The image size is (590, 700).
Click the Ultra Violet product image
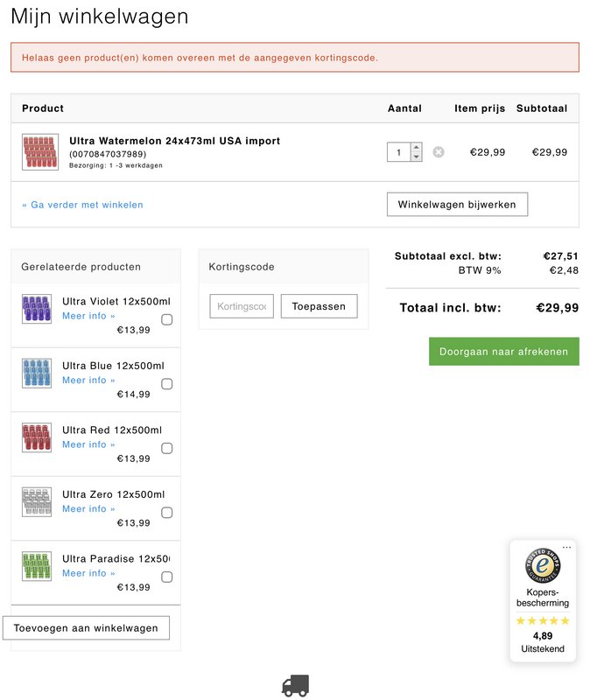click(x=37, y=309)
